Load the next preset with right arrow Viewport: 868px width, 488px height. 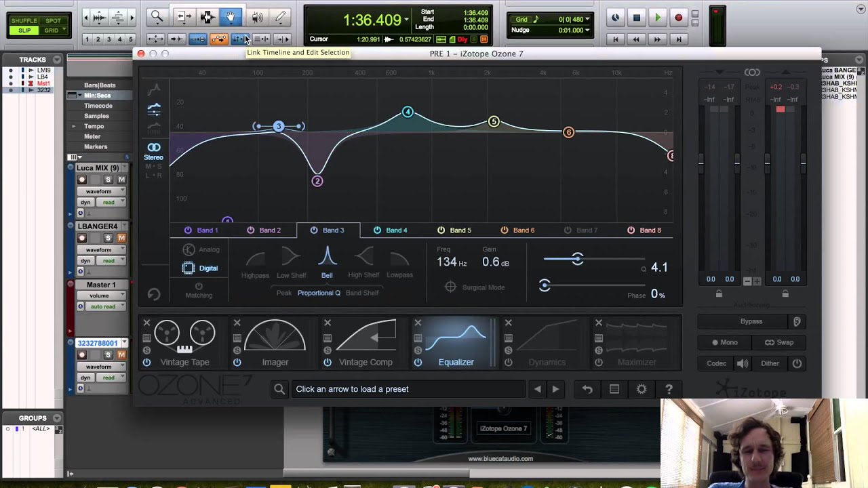click(555, 389)
